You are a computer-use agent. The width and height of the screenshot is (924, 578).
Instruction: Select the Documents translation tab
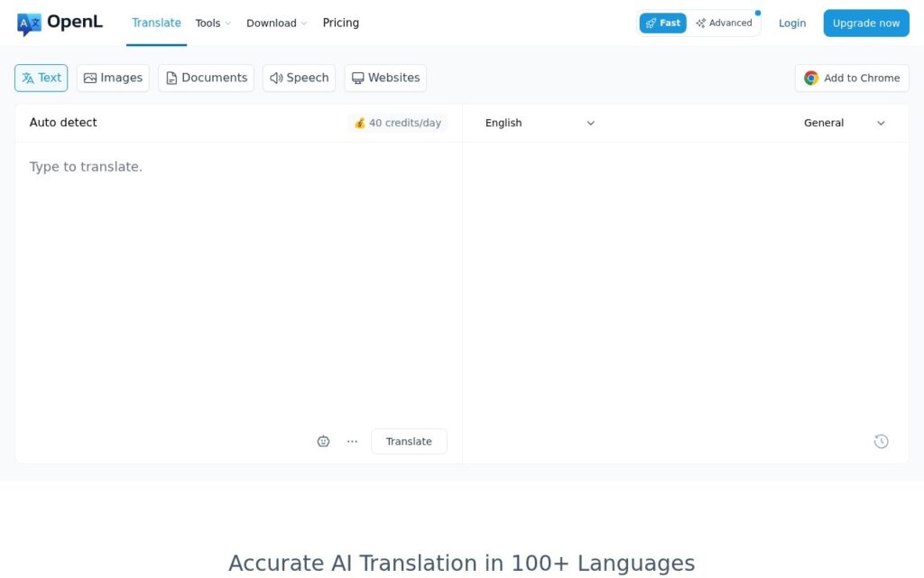click(x=207, y=78)
